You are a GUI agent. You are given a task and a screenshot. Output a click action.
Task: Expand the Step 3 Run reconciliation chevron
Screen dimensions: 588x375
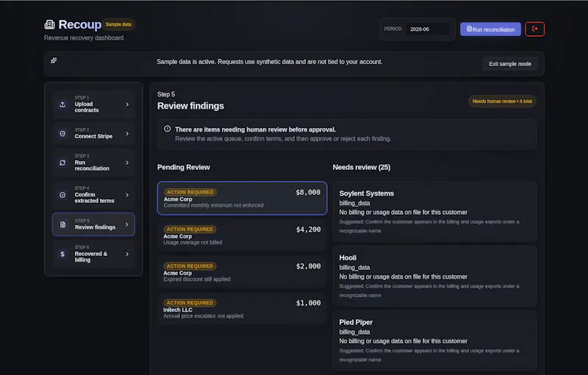click(x=127, y=162)
